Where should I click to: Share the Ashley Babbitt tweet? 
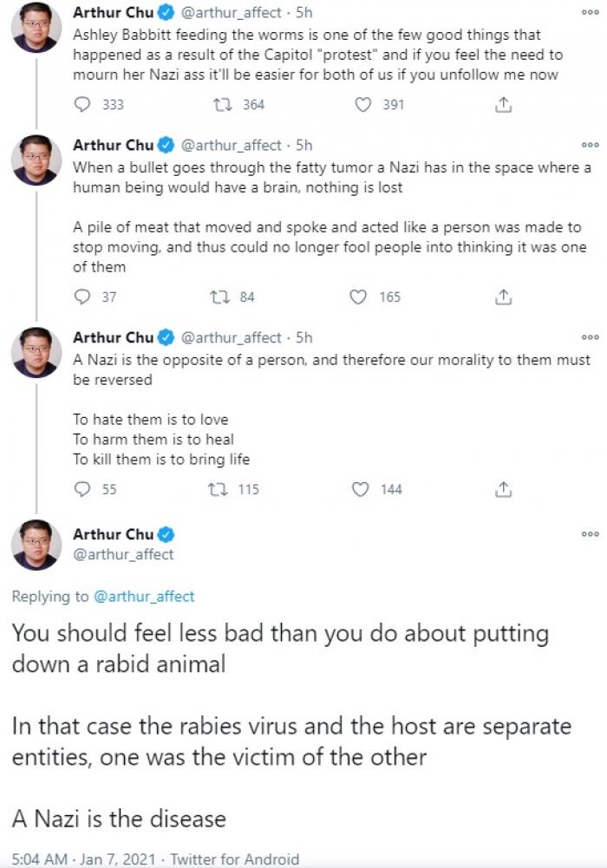[503, 105]
